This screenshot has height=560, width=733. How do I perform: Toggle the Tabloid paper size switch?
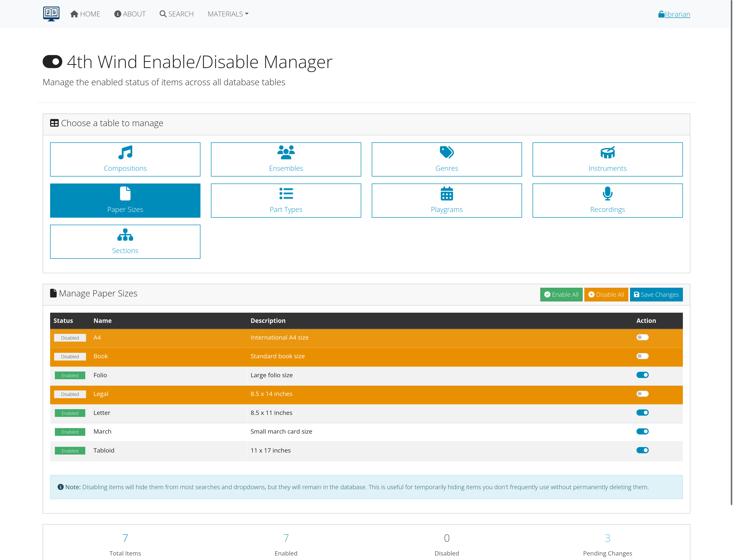coord(642,450)
